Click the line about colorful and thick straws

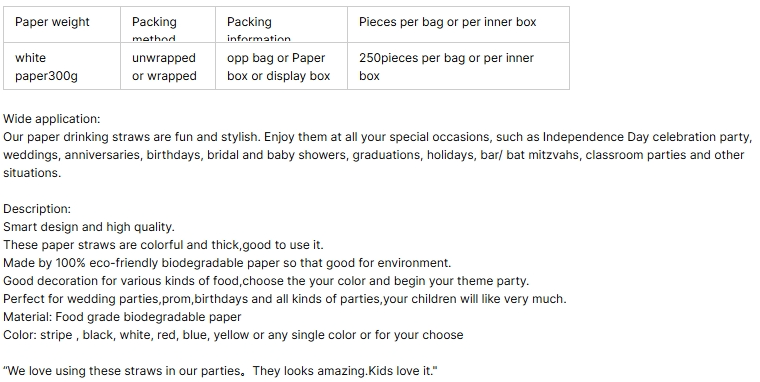pos(163,245)
